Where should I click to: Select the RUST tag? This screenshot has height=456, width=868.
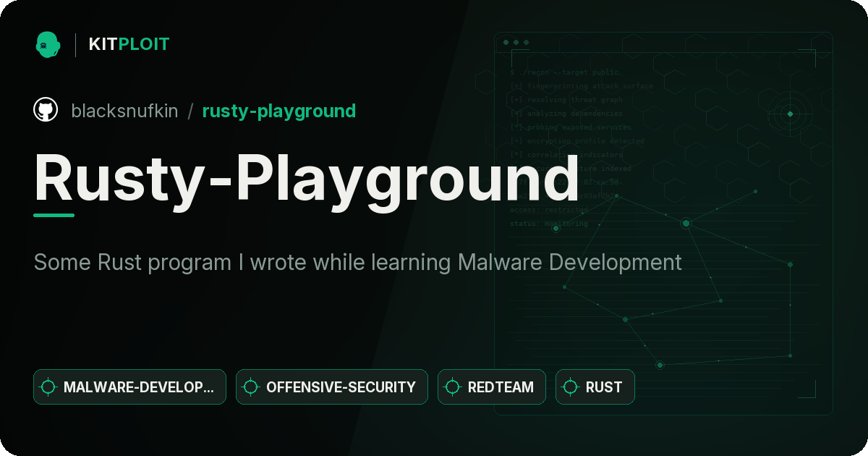pos(595,387)
